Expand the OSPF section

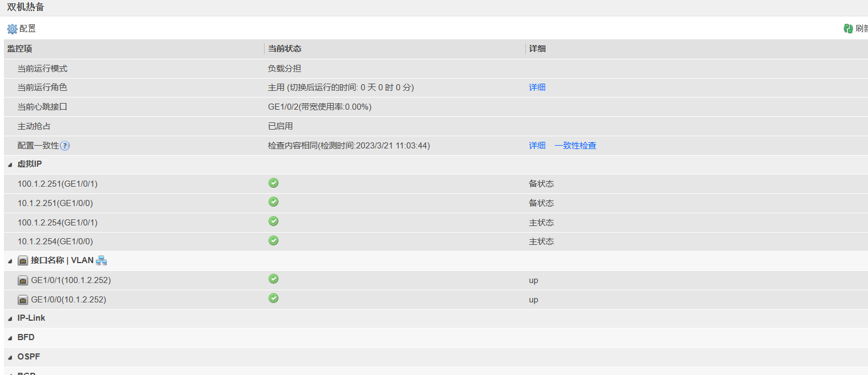point(10,357)
